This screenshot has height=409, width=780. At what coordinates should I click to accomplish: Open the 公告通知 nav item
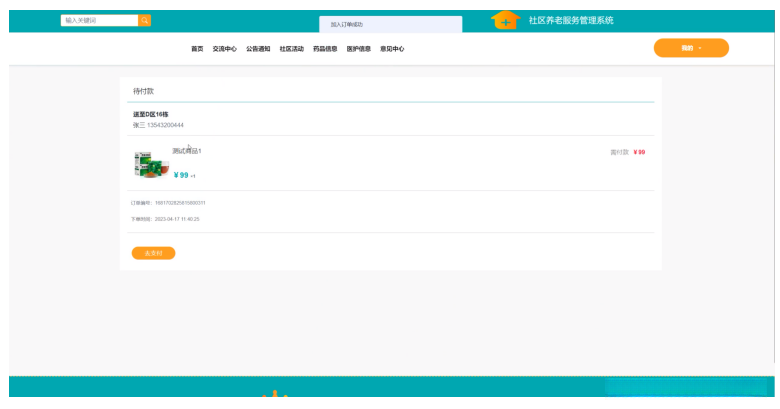(x=258, y=49)
